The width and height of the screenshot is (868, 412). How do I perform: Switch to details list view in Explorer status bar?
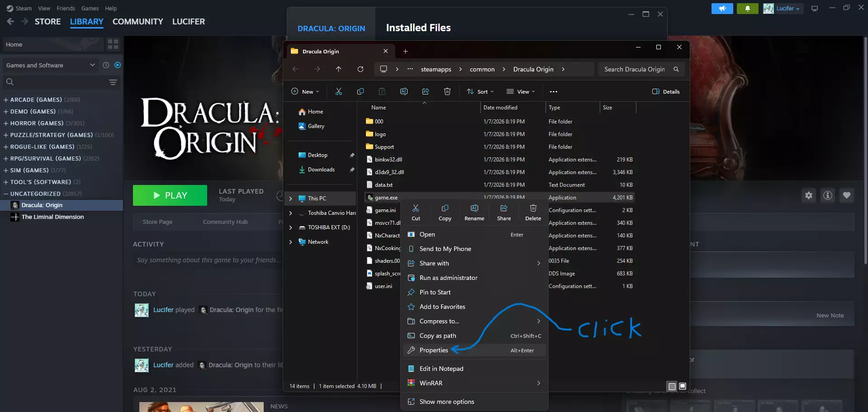672,386
